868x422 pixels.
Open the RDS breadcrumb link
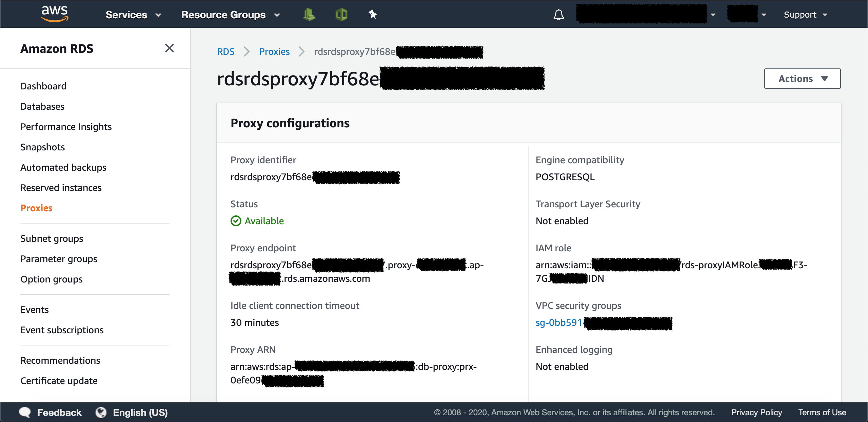226,51
